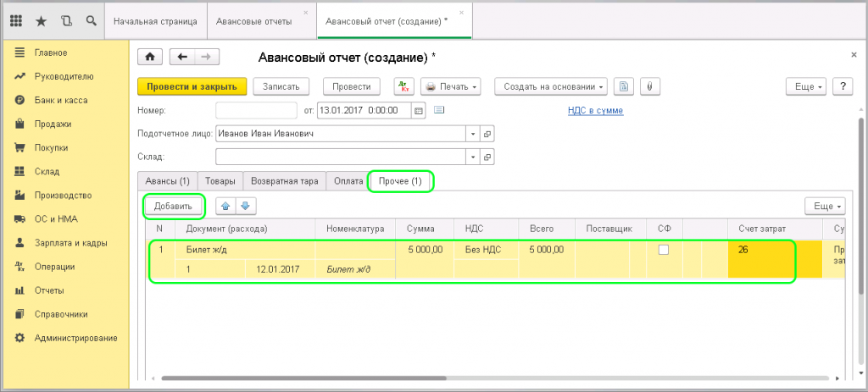Switch to the Товары tab
The height and width of the screenshot is (392, 868).
click(x=220, y=181)
